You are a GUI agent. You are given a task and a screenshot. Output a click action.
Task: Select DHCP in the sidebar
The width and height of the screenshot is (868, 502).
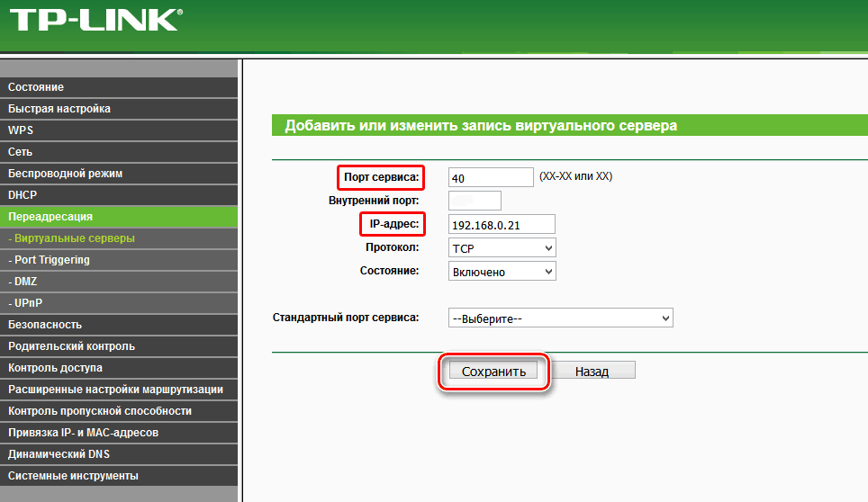[119, 195]
